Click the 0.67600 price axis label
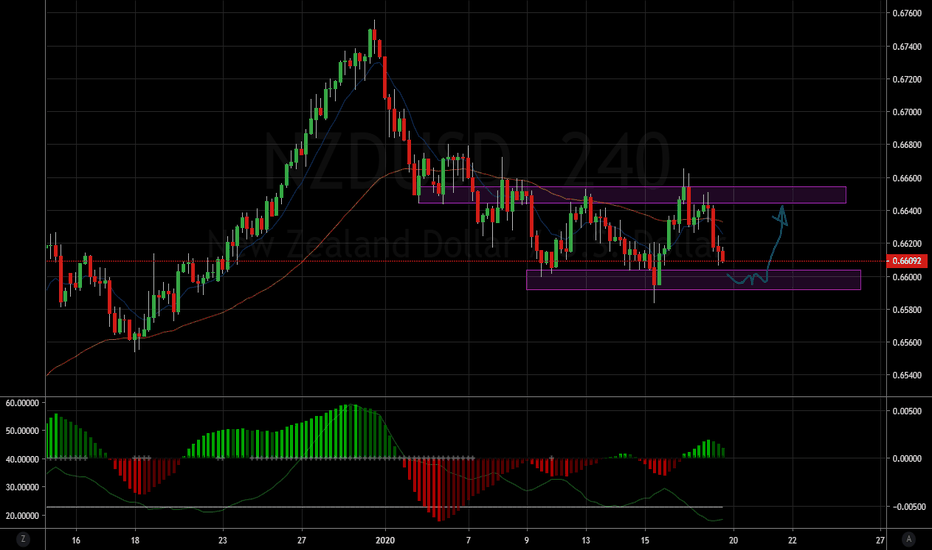This screenshot has height=550, width=932. coord(908,14)
